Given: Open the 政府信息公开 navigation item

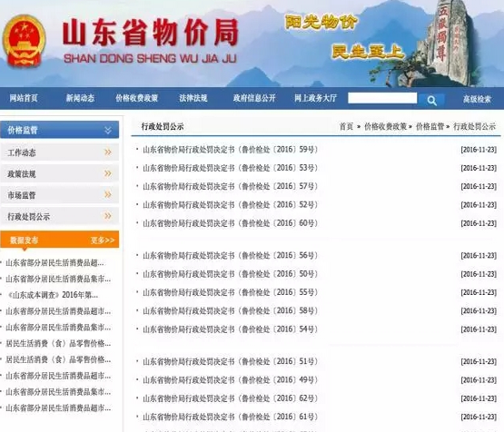Looking at the screenshot, I should click(254, 98).
